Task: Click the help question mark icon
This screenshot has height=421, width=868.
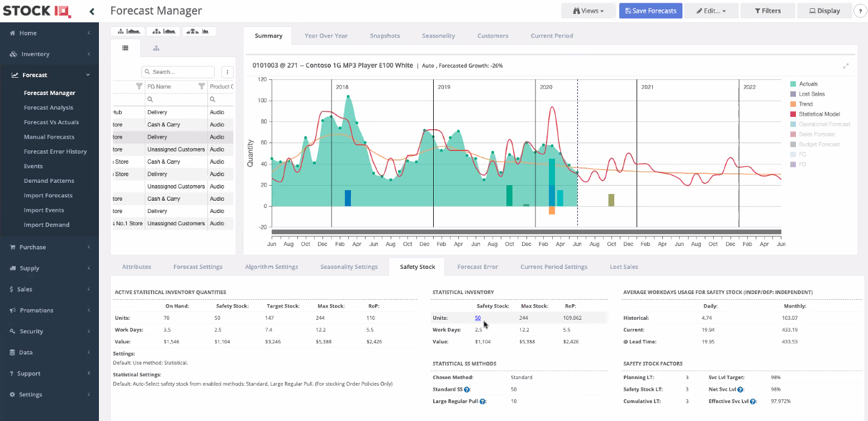Action: pyautogui.click(x=859, y=11)
